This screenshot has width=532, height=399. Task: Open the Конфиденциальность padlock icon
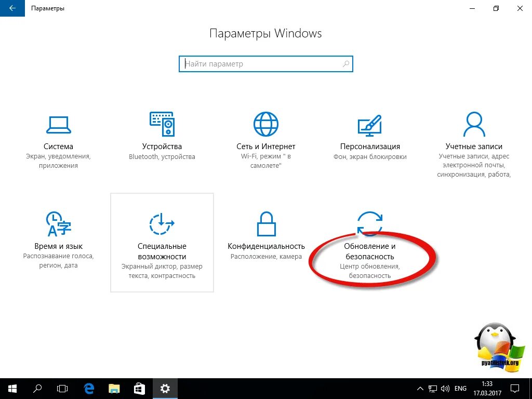pyautogui.click(x=267, y=223)
